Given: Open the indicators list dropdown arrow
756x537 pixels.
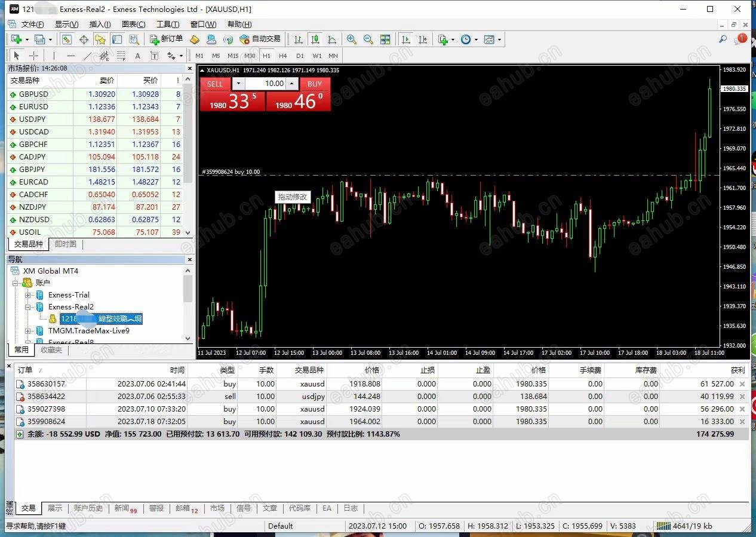Looking at the screenshot, I should pos(453,39).
